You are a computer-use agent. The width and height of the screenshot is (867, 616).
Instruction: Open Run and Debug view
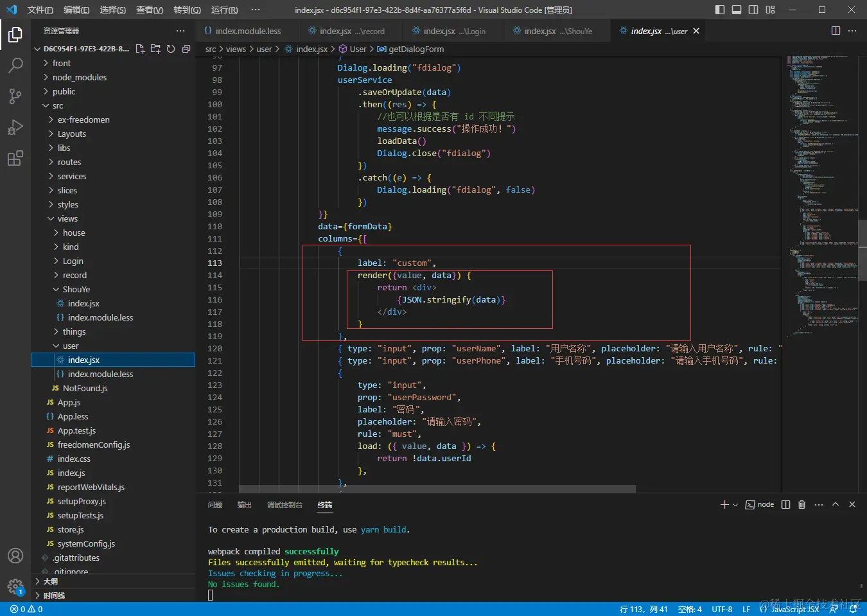[x=15, y=127]
